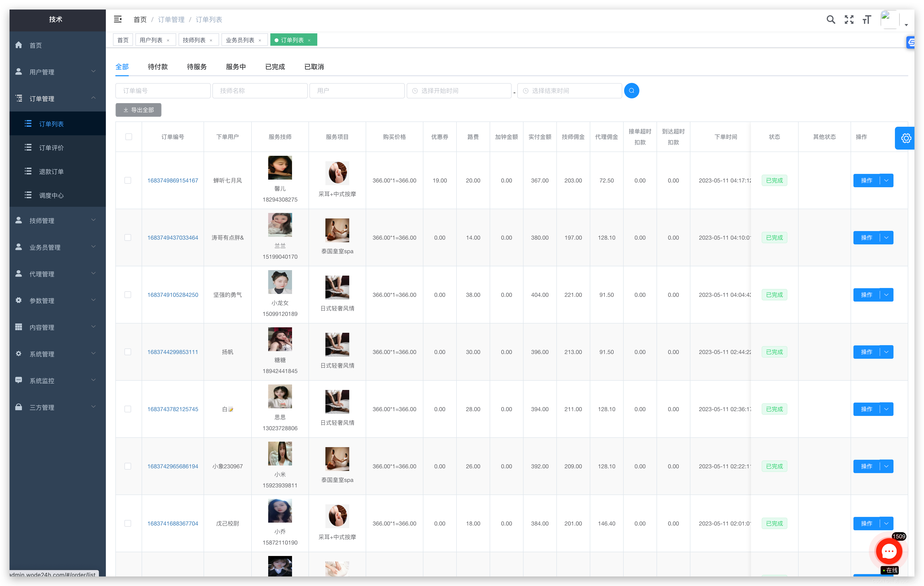Open dropdown arrow next to first 操作 button
Viewport: 924px width, 586px height.
886,180
